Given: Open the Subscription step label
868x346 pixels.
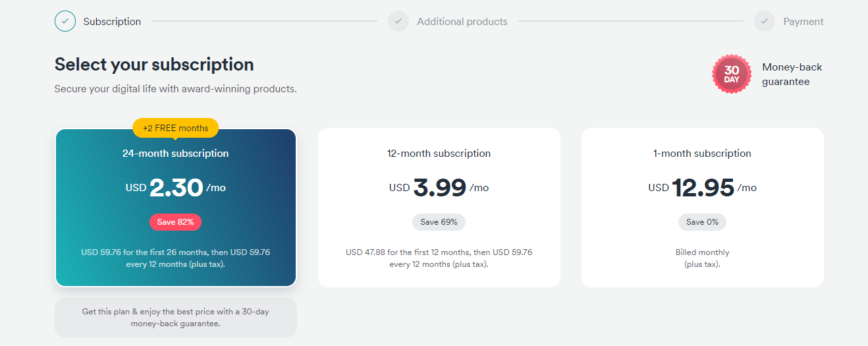Looking at the screenshot, I should click(x=112, y=22).
